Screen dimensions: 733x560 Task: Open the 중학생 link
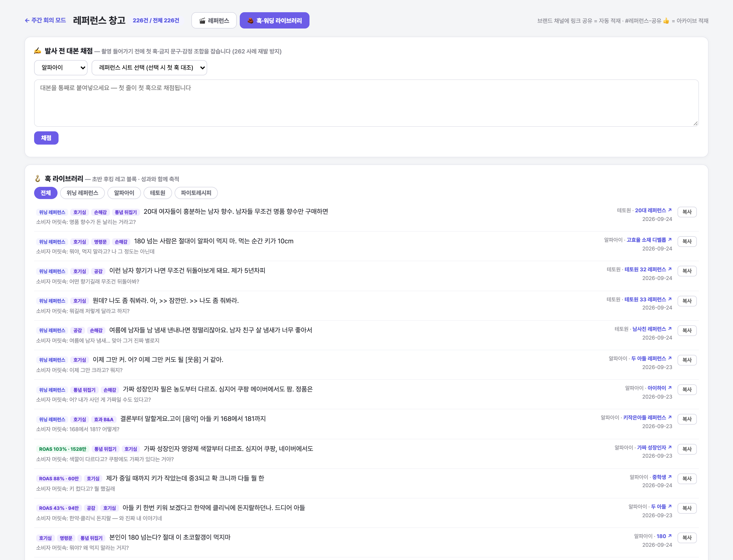(662, 477)
